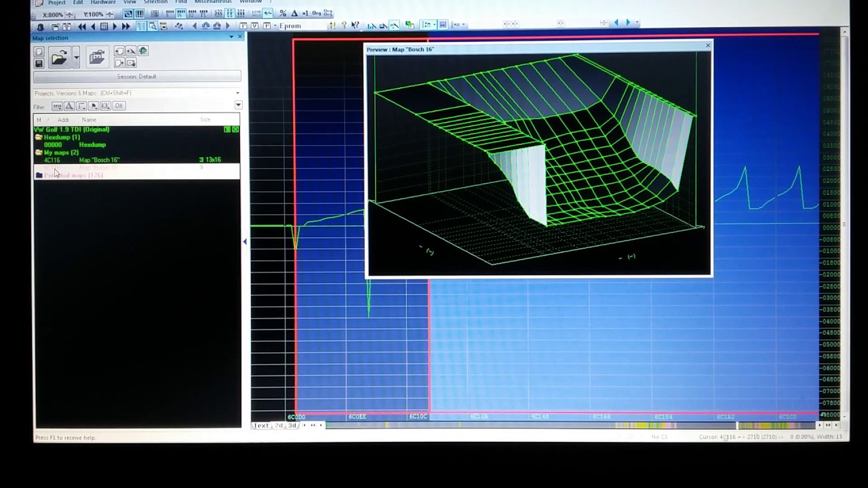Expand the arrow beside open folder icon
The image size is (868, 488).
(76, 58)
